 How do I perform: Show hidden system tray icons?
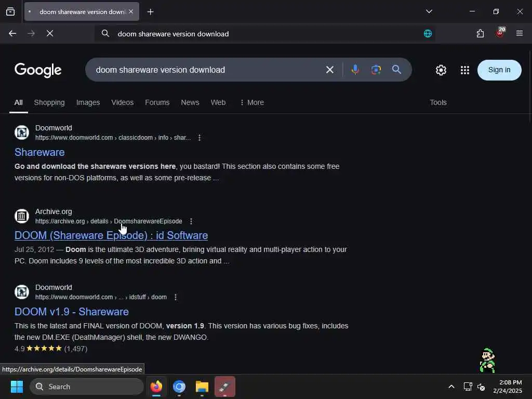coord(451,387)
